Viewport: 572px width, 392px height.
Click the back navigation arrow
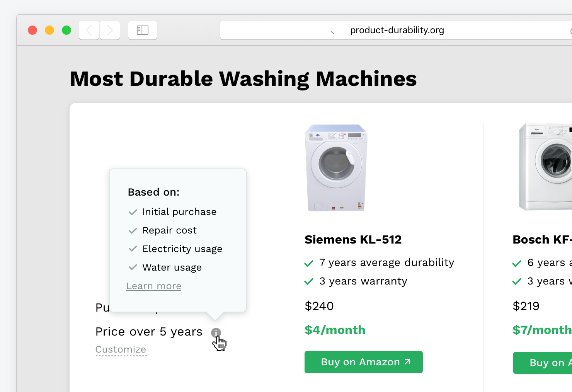(89, 30)
